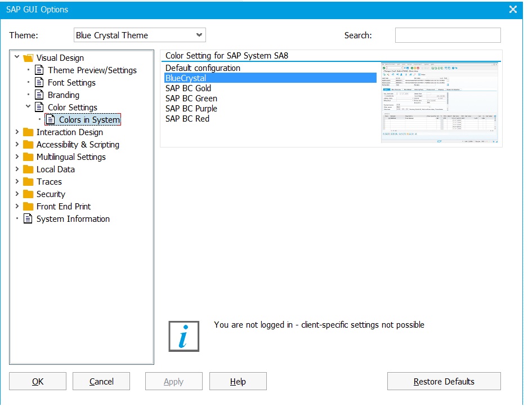Expand the Accessibility & Scripting folder arrow
The width and height of the screenshot is (528, 420).
point(17,144)
